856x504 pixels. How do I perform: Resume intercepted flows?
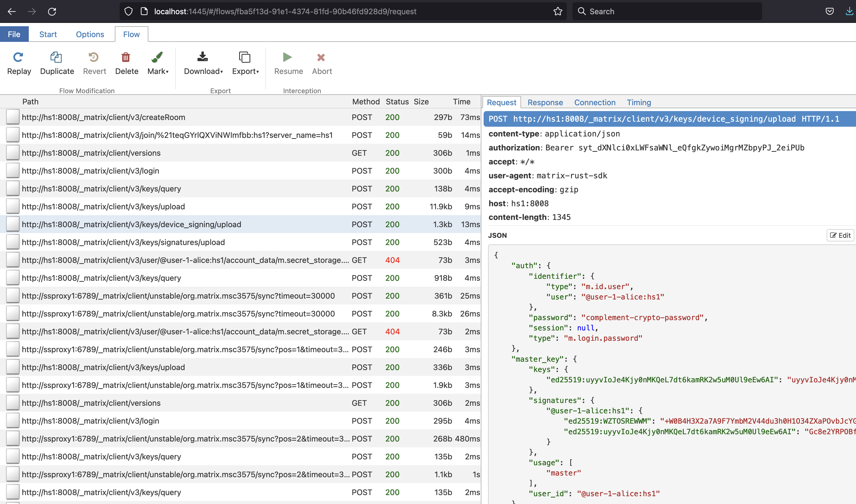(288, 63)
